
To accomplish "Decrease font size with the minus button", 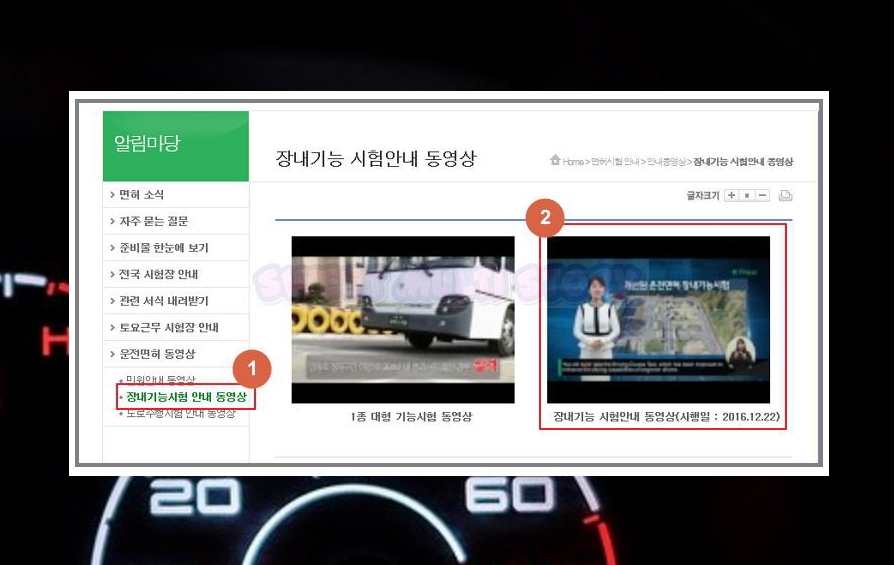I will click(763, 196).
